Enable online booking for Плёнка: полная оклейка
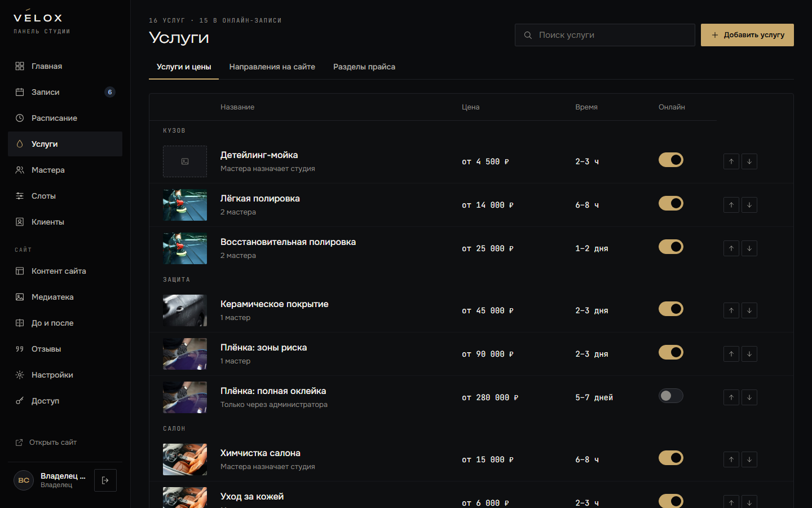 [x=671, y=396]
